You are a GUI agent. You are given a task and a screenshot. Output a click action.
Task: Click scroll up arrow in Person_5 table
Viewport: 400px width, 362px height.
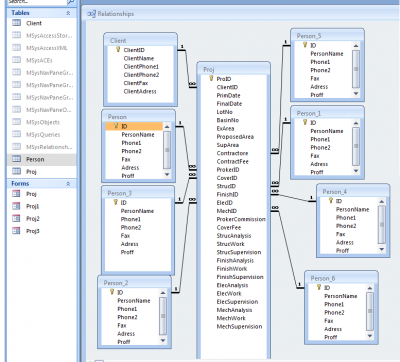(x=356, y=46)
